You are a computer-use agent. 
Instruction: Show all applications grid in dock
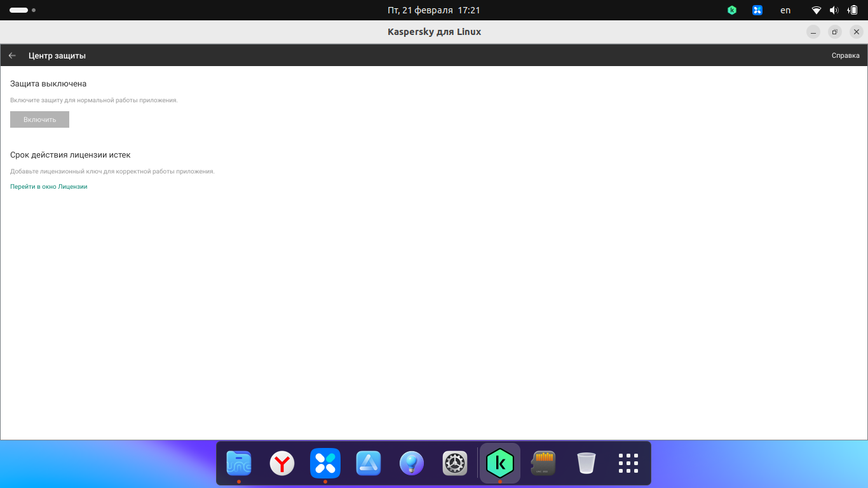click(628, 463)
